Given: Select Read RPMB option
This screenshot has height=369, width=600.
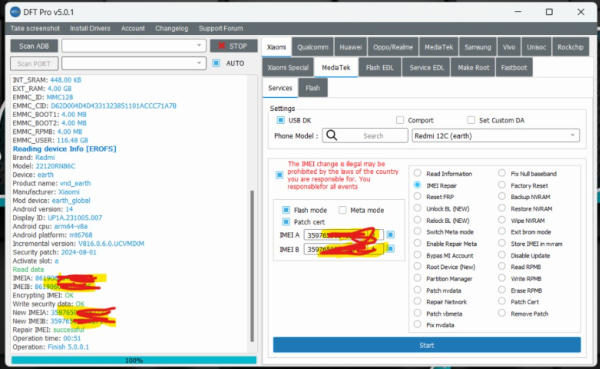Looking at the screenshot, I should [502, 266].
